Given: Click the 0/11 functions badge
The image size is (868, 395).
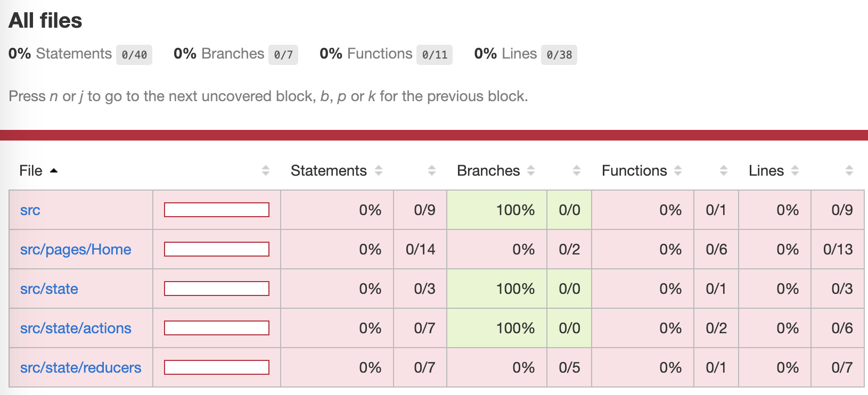Looking at the screenshot, I should pyautogui.click(x=435, y=54).
